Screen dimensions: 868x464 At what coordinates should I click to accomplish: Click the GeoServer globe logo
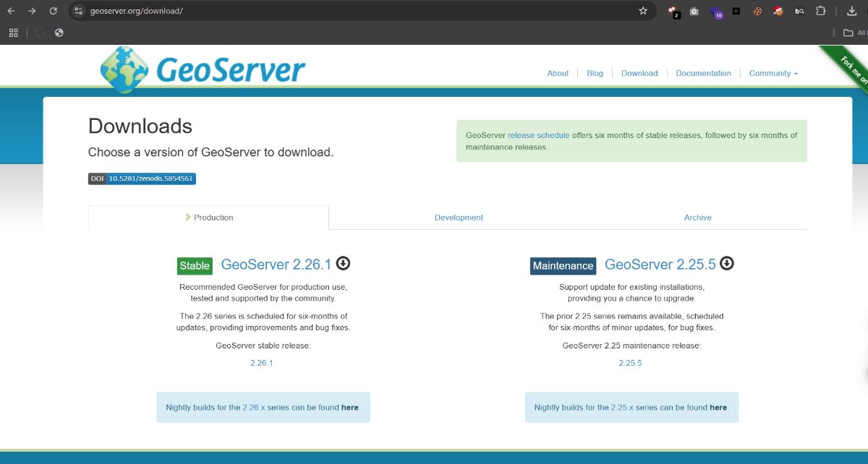coord(122,67)
